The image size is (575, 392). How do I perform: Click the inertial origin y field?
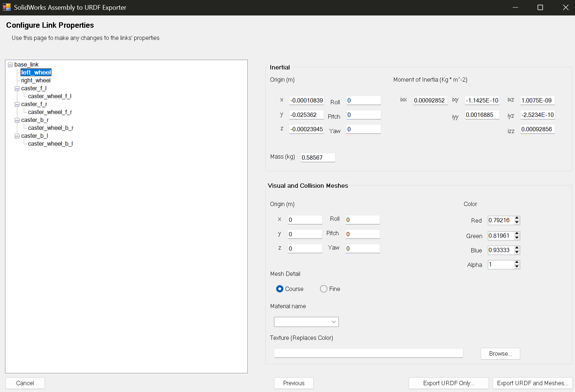coord(306,115)
